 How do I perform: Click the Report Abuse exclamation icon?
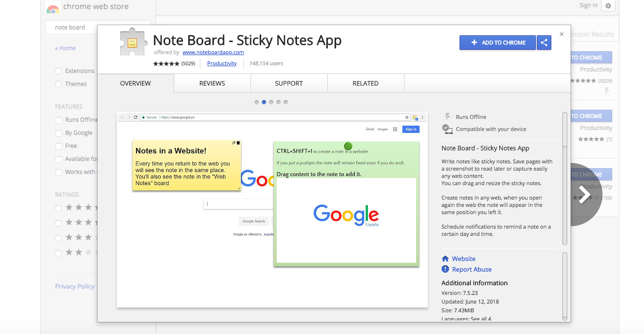coord(445,269)
